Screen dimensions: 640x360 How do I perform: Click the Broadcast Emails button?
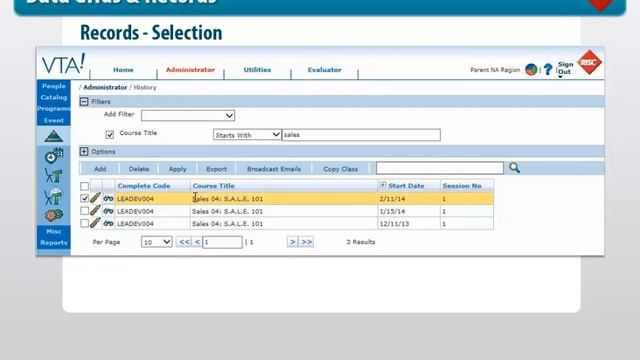click(x=274, y=169)
